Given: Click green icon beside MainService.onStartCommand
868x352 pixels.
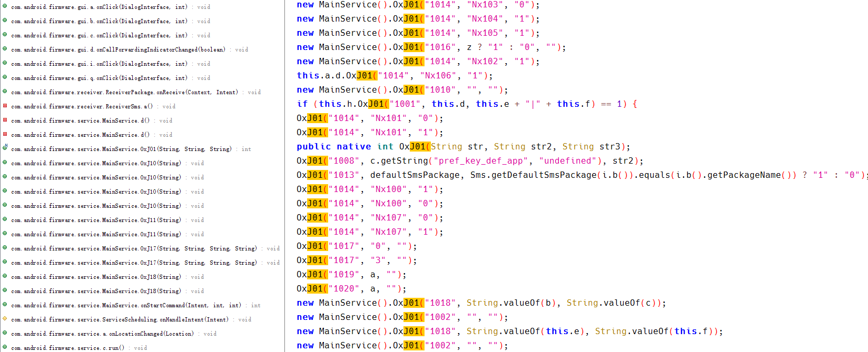Looking at the screenshot, I should click(x=5, y=305).
